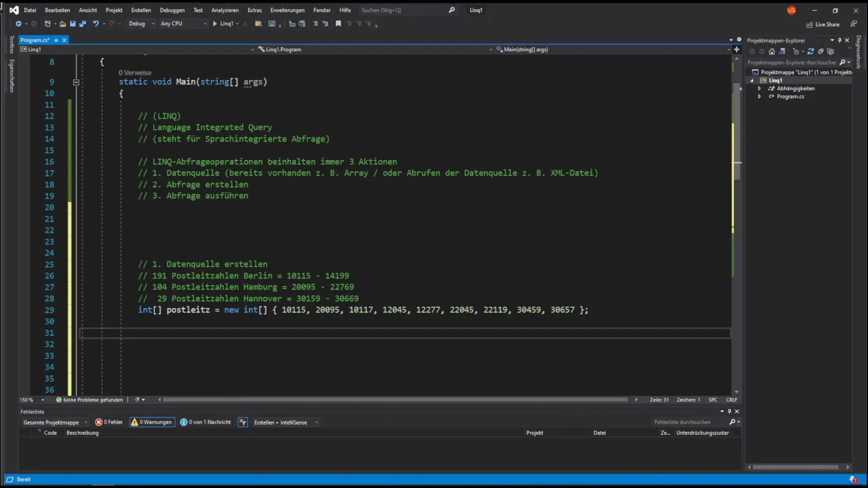Click the pin icon on Program.cs tab
Screen dimensions: 868x488
[x=56, y=40]
